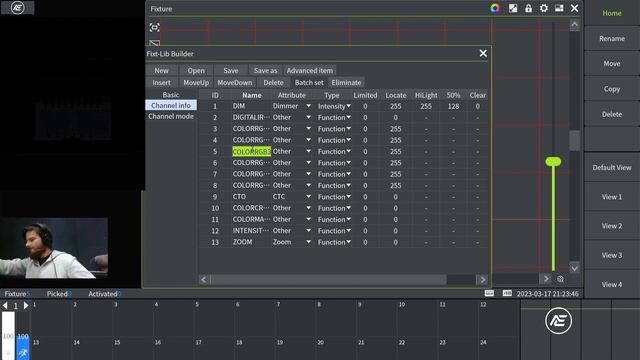This screenshot has width=640, height=360.
Task: Click the 50% value 128 cell
Action: [x=453, y=106]
